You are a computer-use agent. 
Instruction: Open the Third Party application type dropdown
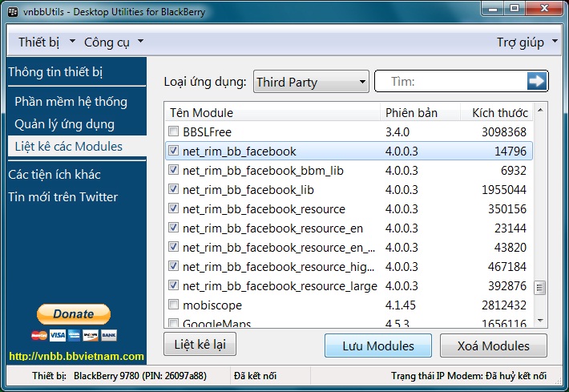(x=311, y=82)
